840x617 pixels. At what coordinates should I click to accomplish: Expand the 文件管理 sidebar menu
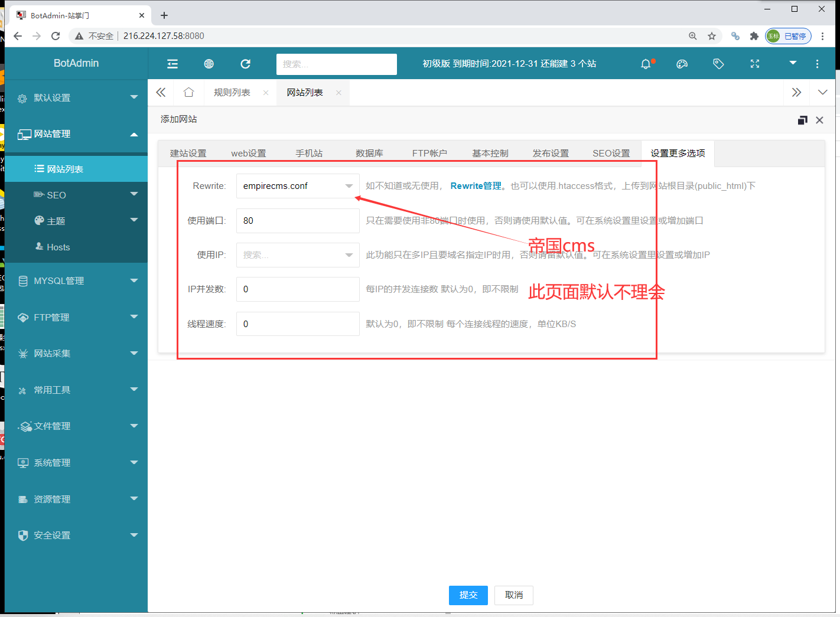[x=76, y=426]
